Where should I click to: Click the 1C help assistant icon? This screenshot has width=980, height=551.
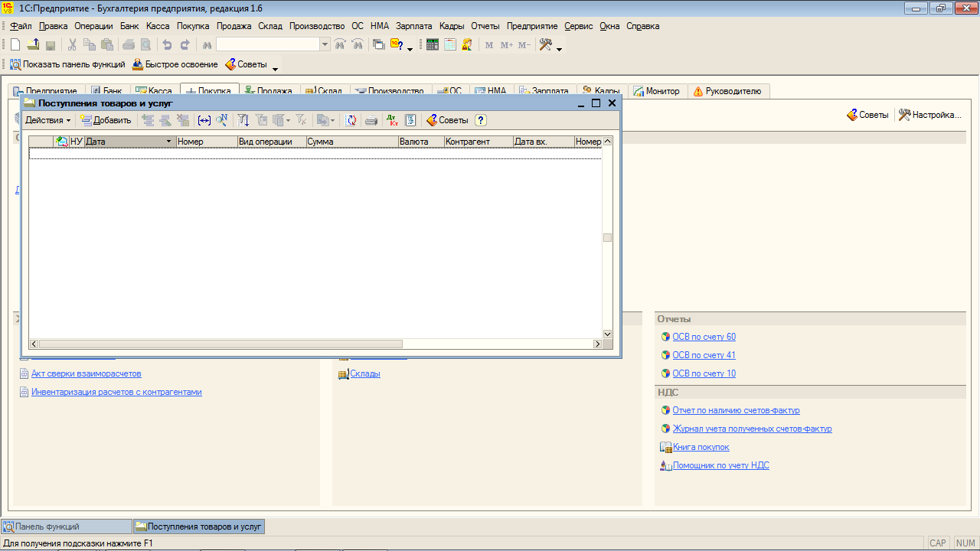point(397,44)
